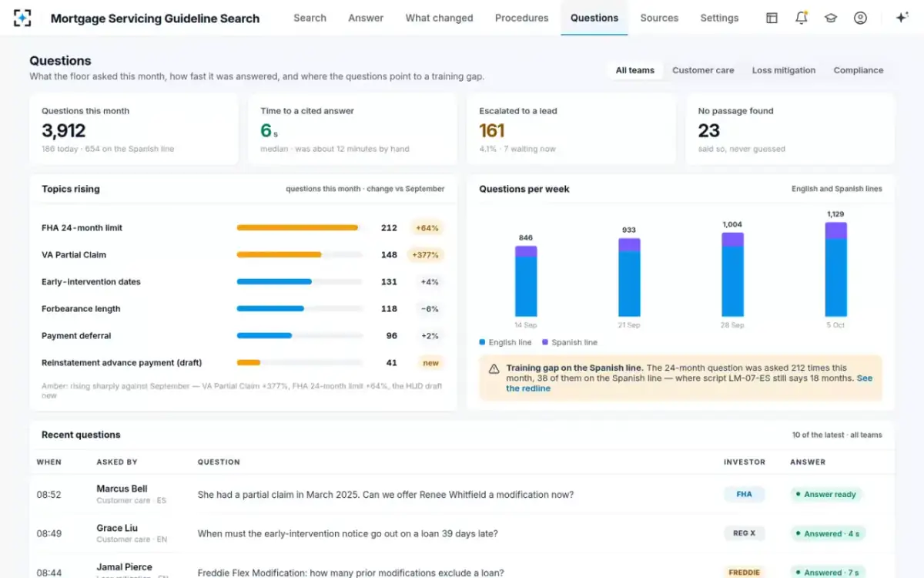Open the Time to a cited answer card
The image size is (924, 578).
tap(353, 129)
